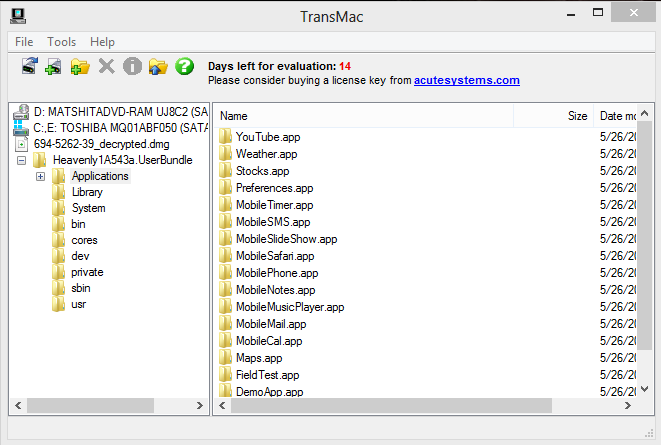Select the C:,E: TOSHIBA drive icon
661x445 pixels.
(x=21, y=128)
